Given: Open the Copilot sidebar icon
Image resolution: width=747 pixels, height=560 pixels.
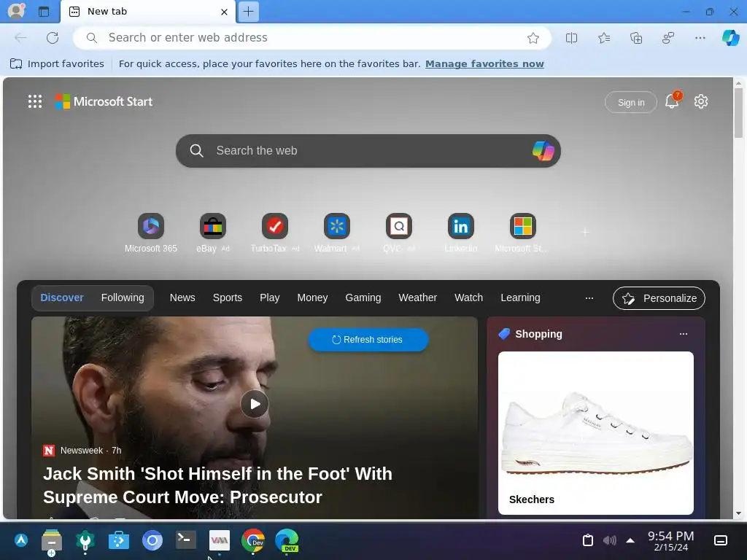Looking at the screenshot, I should click(731, 38).
